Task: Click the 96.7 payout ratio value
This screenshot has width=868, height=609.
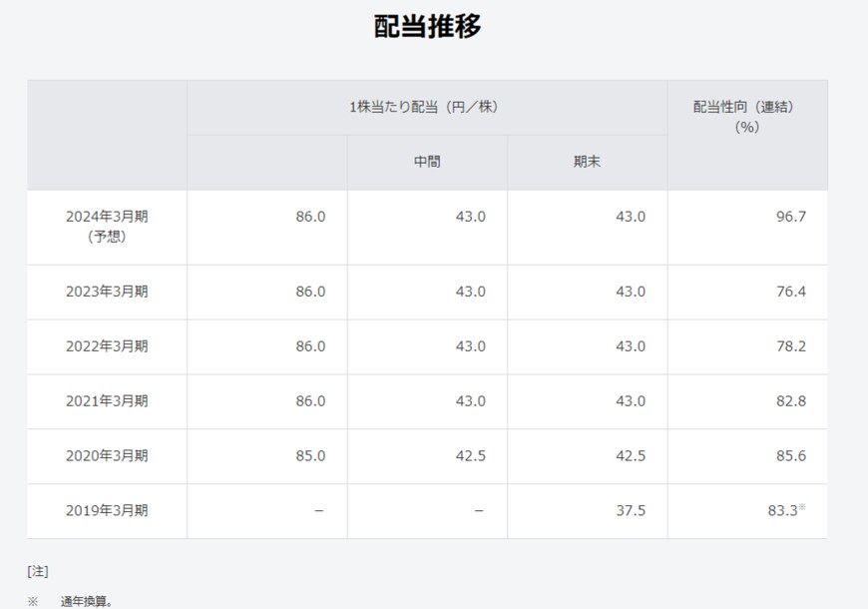Action: (789, 217)
